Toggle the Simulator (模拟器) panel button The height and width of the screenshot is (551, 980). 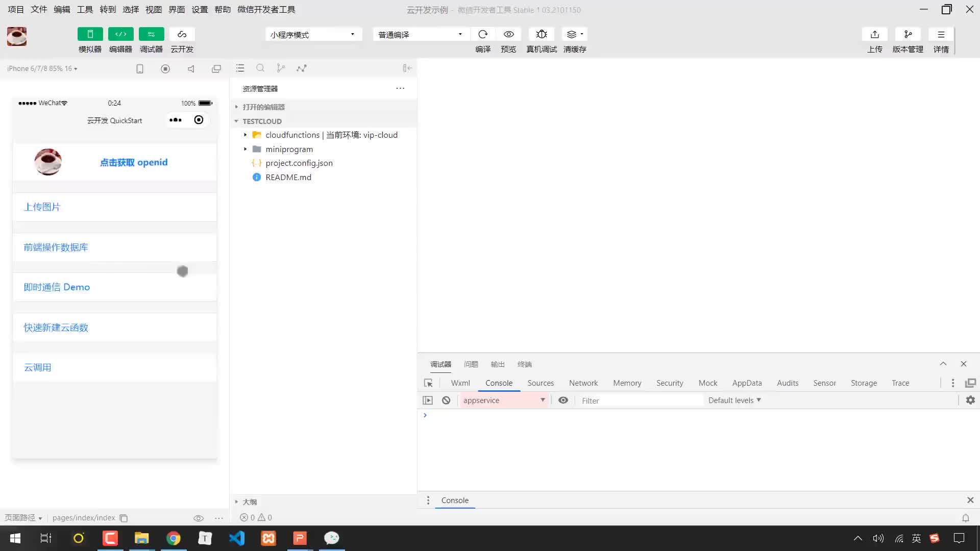click(90, 34)
